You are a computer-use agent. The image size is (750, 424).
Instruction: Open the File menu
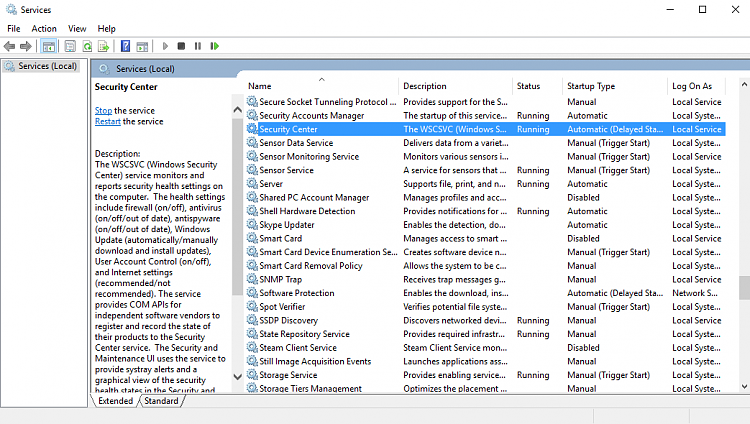(x=13, y=29)
